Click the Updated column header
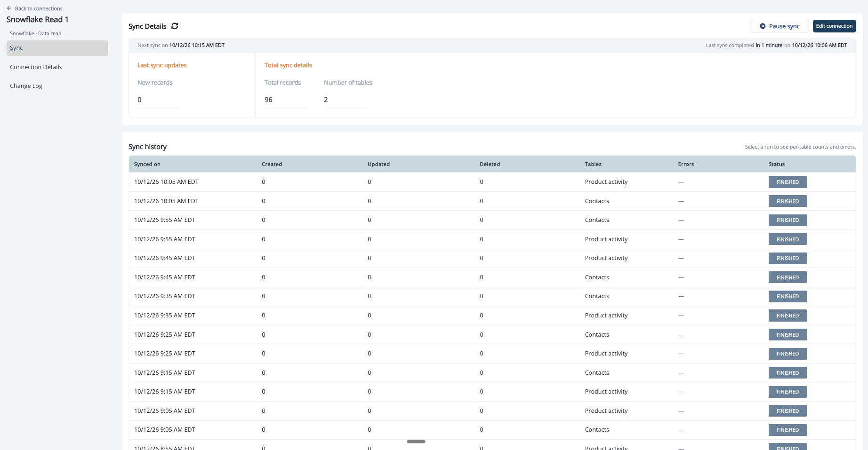 378,164
